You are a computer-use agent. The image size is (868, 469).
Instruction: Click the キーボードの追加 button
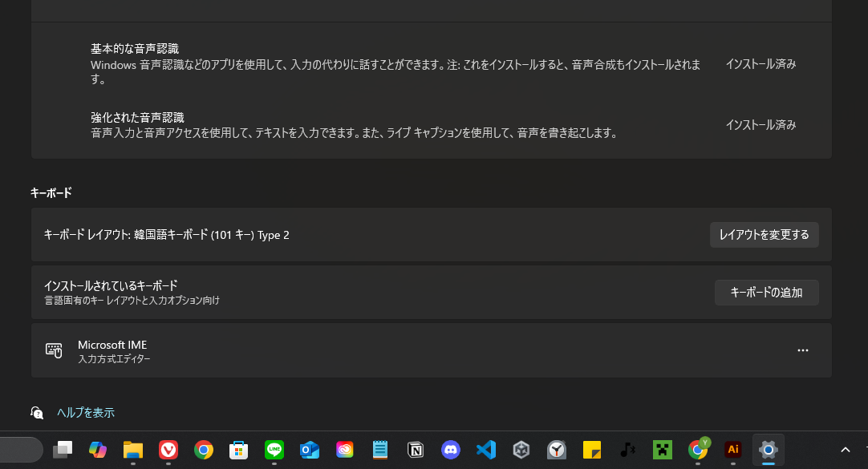(766, 292)
